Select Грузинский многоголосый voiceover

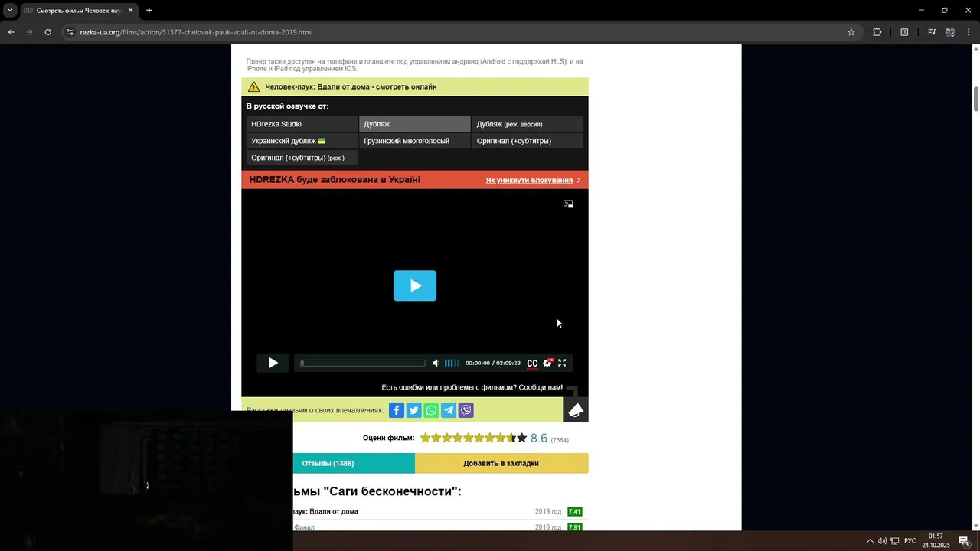coord(414,141)
